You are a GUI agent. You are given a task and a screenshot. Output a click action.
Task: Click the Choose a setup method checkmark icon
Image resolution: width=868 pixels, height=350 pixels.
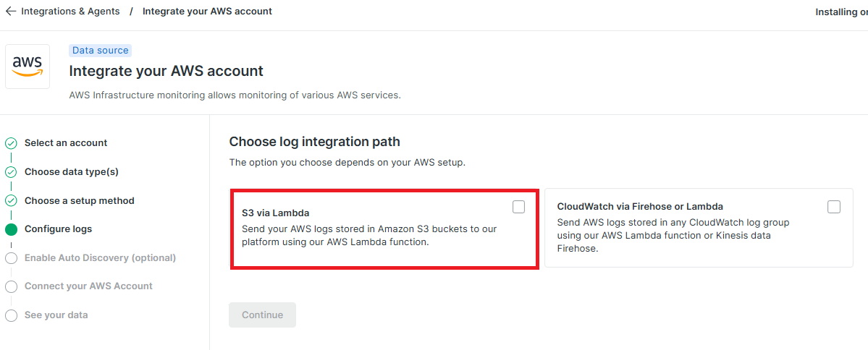pos(11,201)
